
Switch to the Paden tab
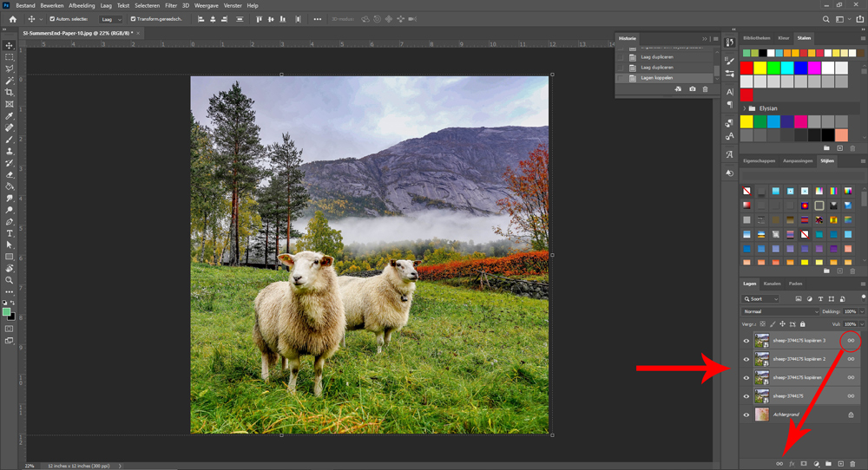coord(795,284)
